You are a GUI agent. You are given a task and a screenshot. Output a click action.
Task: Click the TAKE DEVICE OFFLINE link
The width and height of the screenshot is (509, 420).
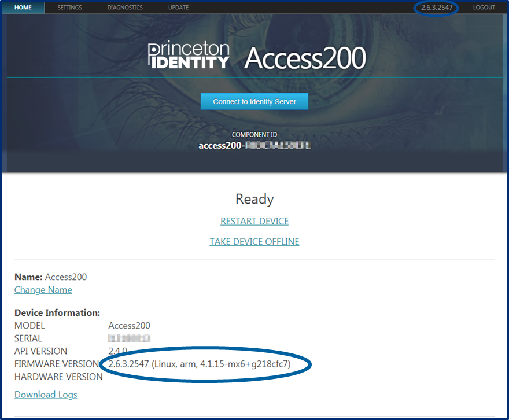[254, 241]
